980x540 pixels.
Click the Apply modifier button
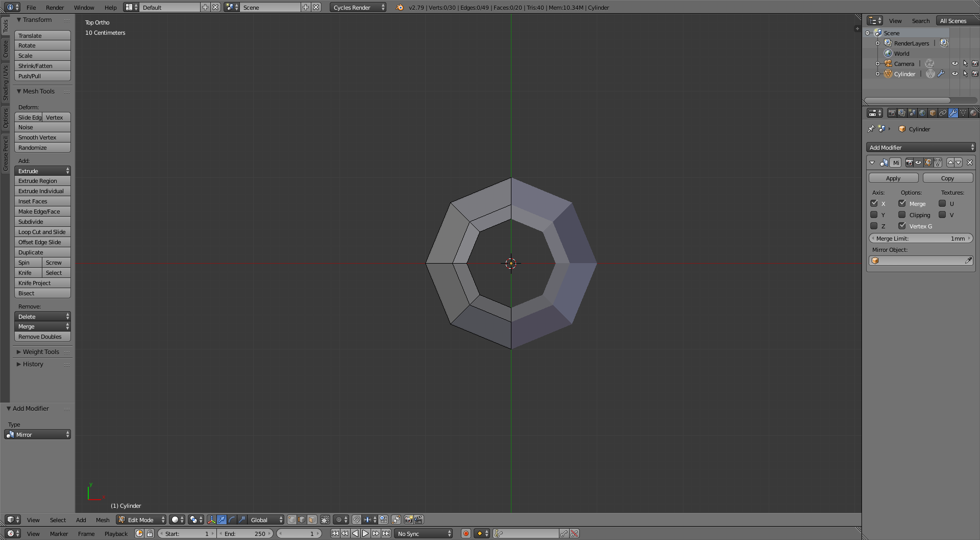coord(893,178)
